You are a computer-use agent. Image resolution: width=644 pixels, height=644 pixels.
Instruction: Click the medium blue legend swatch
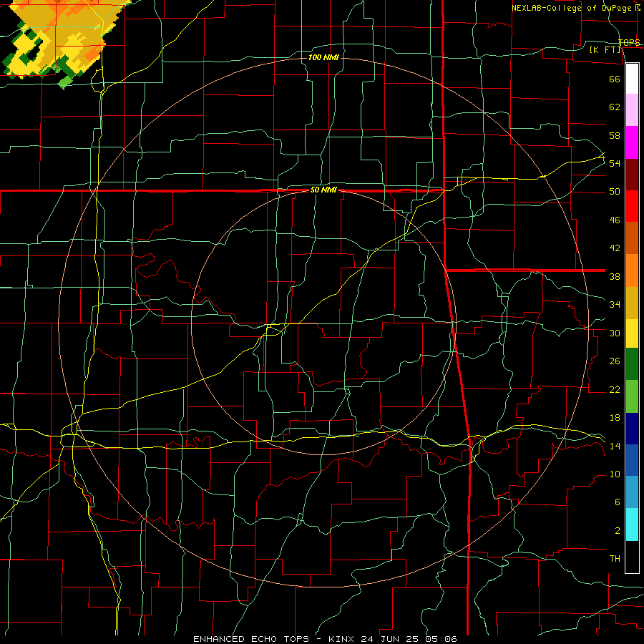click(632, 460)
